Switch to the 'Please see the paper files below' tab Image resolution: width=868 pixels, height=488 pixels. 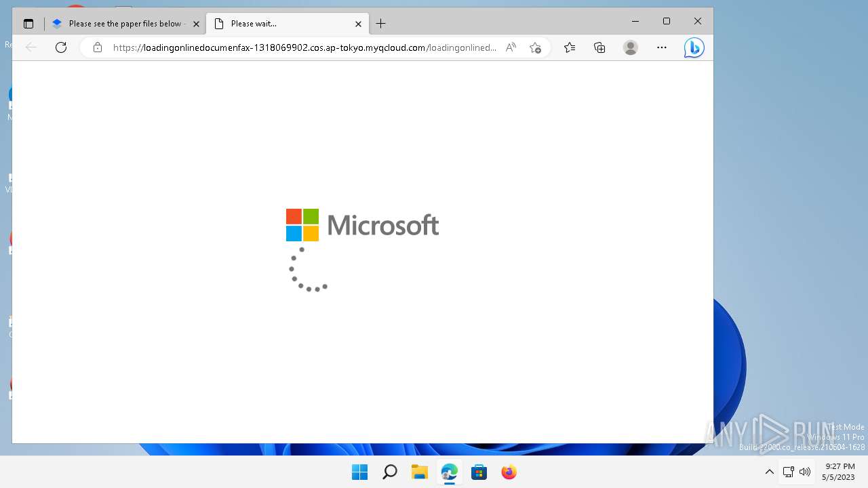[x=126, y=24]
